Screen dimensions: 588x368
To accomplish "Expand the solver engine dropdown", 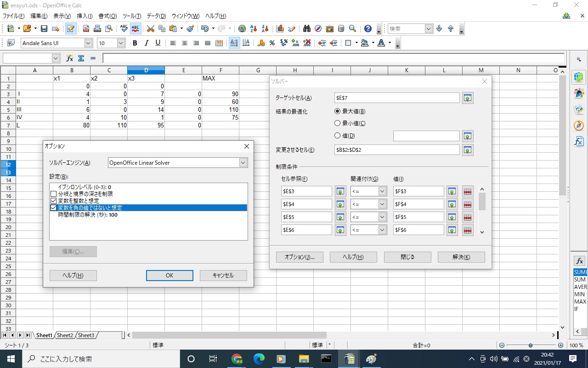I will [x=243, y=163].
